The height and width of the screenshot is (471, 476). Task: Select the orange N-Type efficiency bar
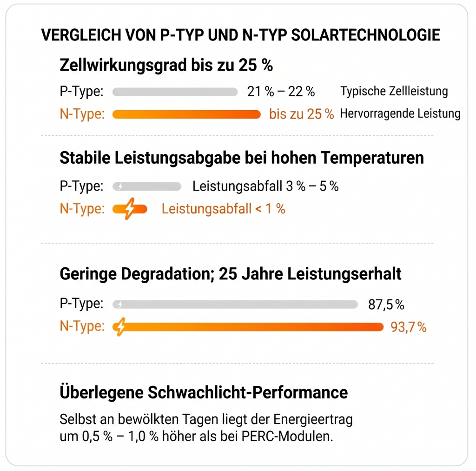186,114
